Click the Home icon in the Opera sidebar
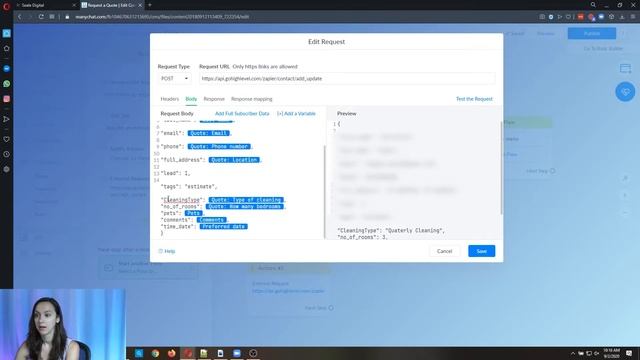The image size is (640, 360). coord(7,48)
